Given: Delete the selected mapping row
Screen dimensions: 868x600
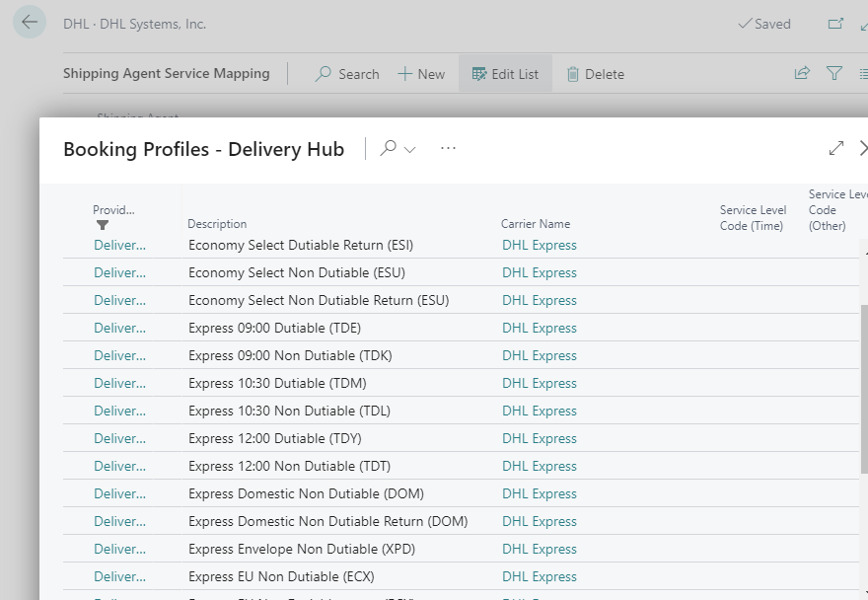Looking at the screenshot, I should click(x=596, y=74).
